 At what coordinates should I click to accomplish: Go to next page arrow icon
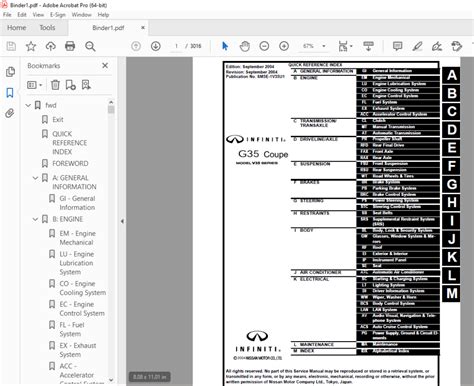coord(156,46)
